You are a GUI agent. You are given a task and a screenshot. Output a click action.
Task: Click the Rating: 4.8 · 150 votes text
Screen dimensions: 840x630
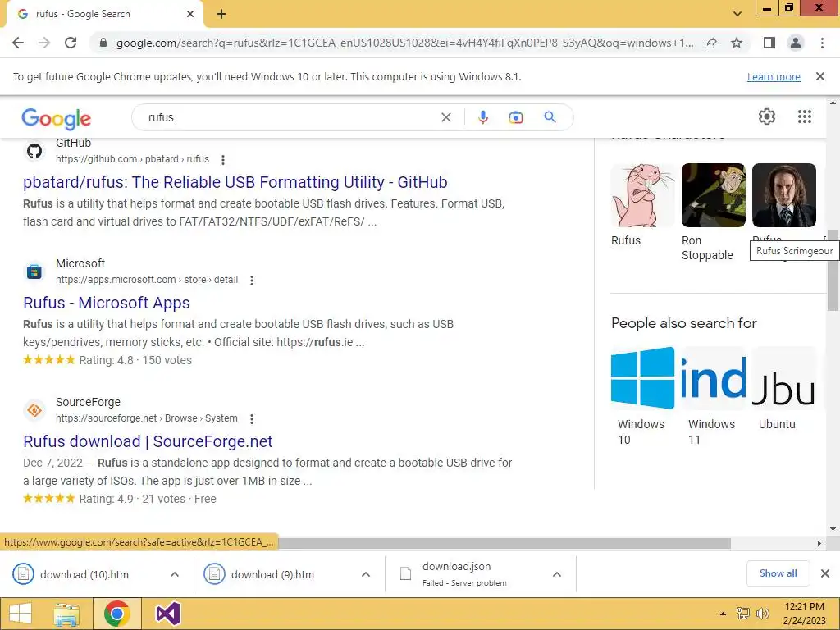point(135,361)
